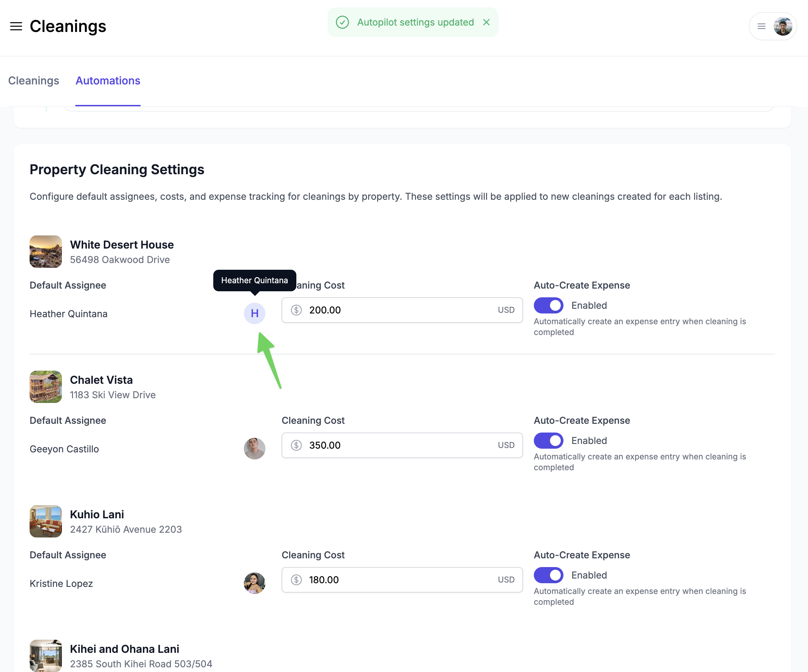Toggle auto-create expense for Chalet Vista
The height and width of the screenshot is (672, 808).
548,441
